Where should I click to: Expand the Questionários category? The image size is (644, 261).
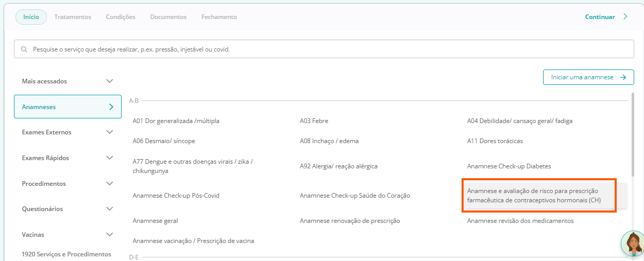coord(109,209)
